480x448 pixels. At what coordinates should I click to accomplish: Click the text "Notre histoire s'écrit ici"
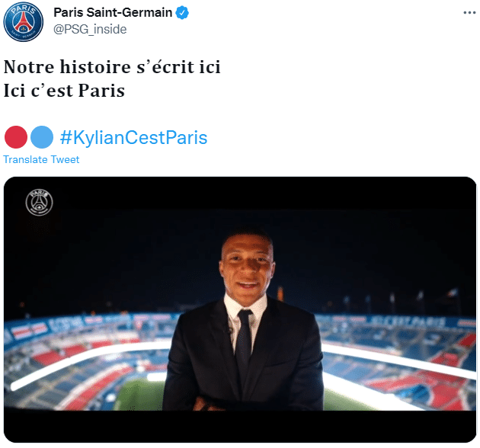pyautogui.click(x=112, y=67)
